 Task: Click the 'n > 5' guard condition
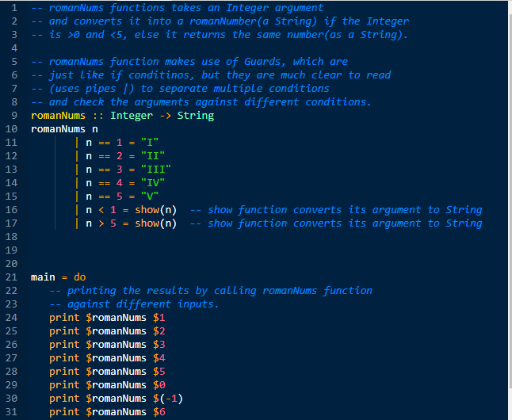[101, 223]
